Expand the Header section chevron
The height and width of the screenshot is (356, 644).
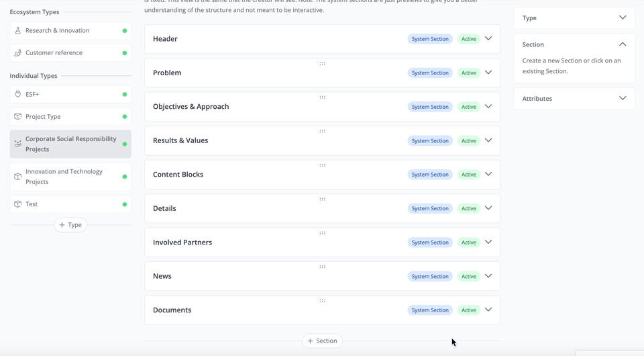click(488, 39)
